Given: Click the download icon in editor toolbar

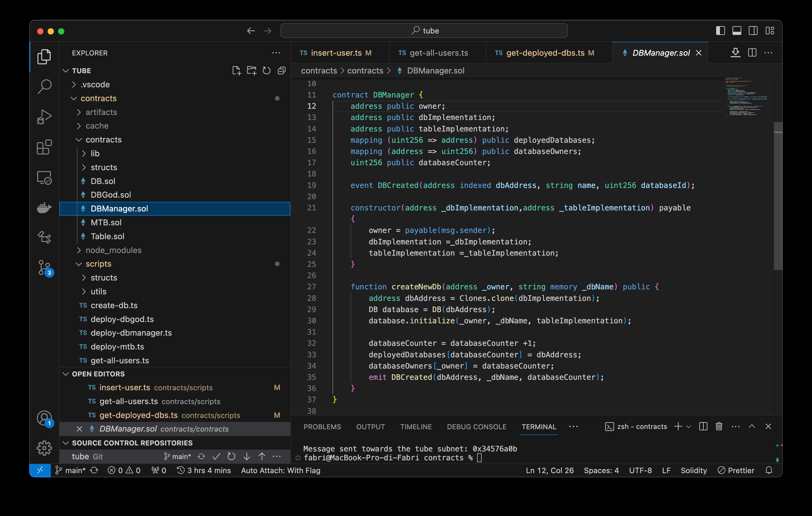Looking at the screenshot, I should coord(735,53).
